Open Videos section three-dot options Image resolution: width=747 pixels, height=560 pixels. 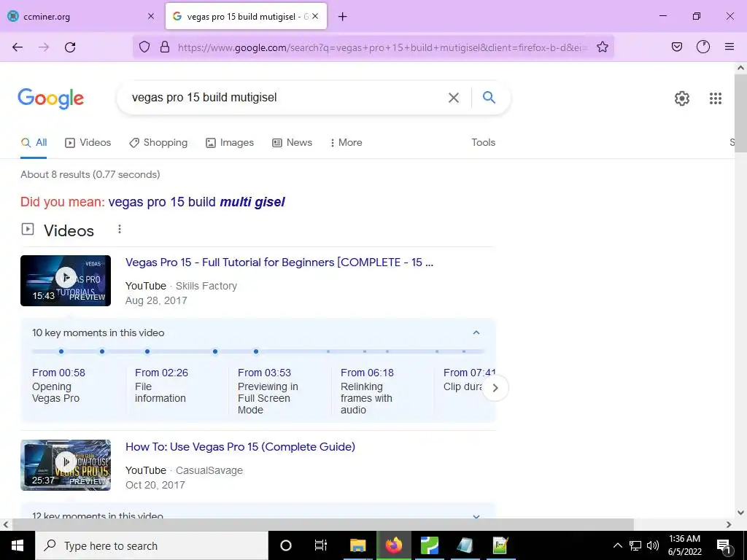(120, 230)
